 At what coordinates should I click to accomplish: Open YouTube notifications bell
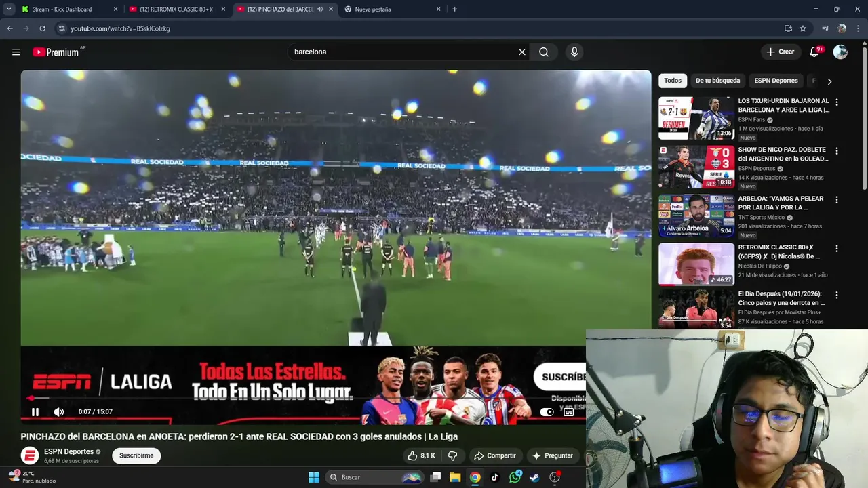[815, 52]
